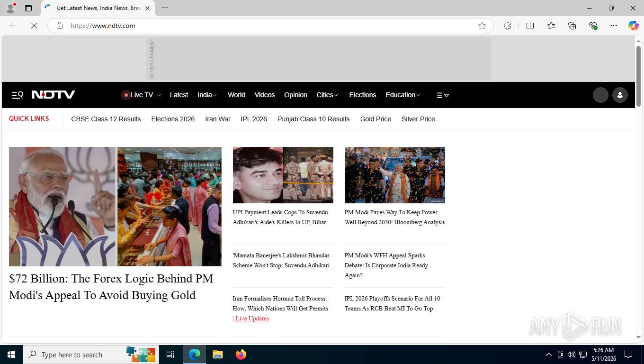This screenshot has width=644, height=364.
Task: Expand the Live TV dropdown
Action: coord(141,95)
